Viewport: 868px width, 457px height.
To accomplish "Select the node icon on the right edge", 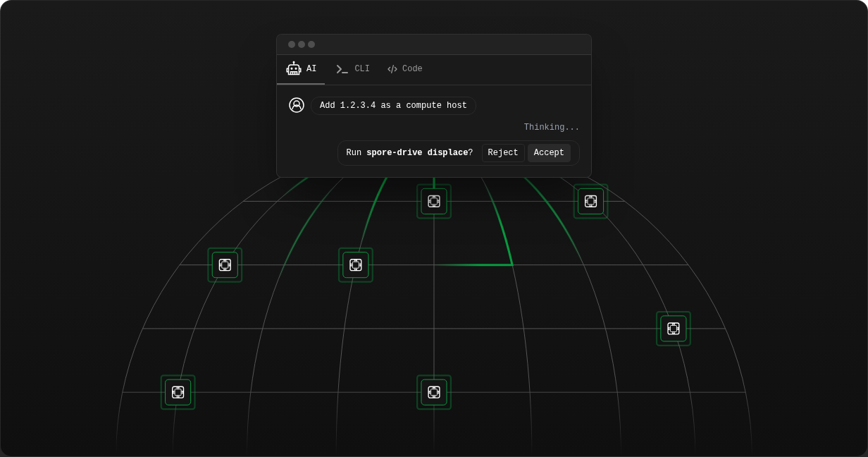I will (673, 329).
